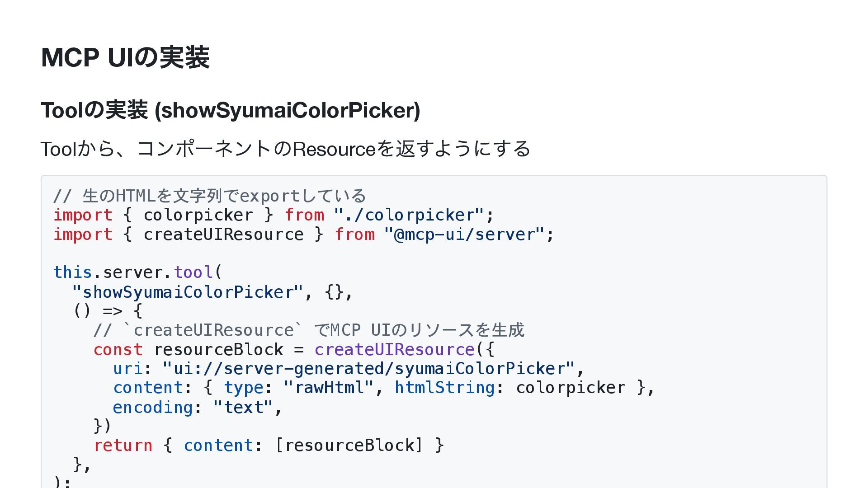Click the comment line '生のHTMLを文字列でexport'
868x488 pixels.
point(210,196)
